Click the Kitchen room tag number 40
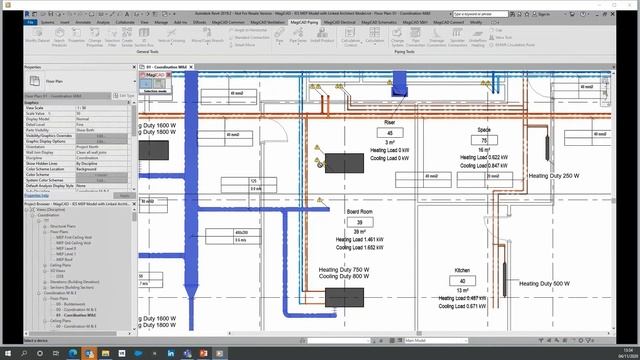The width and height of the screenshot is (640, 360). click(462, 281)
